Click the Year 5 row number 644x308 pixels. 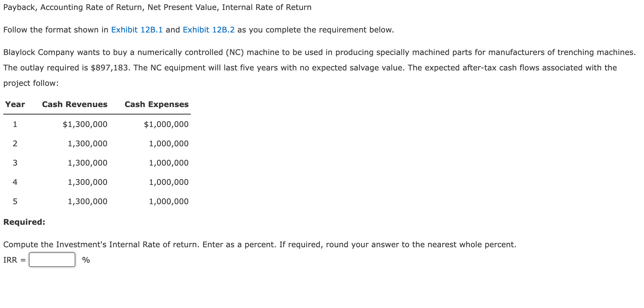pos(15,202)
